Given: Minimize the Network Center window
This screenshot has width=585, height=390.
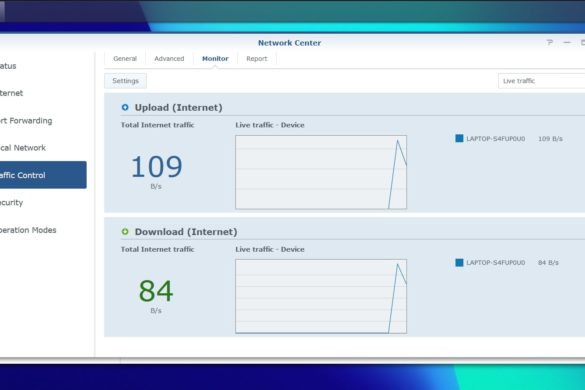Looking at the screenshot, I should (567, 43).
